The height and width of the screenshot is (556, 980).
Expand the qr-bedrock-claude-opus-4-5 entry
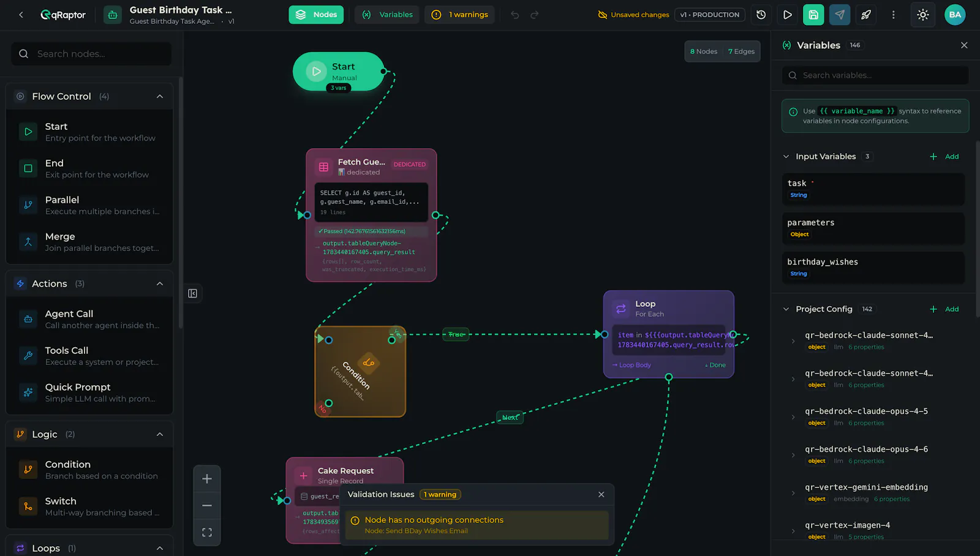pos(793,417)
